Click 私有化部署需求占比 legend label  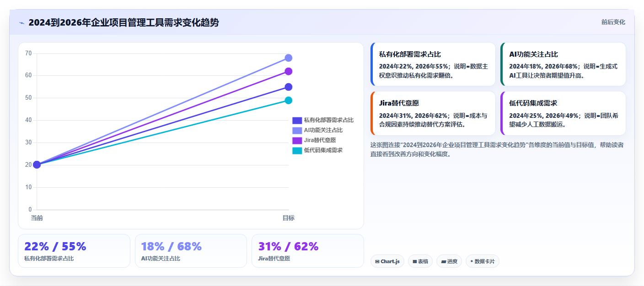(x=328, y=120)
